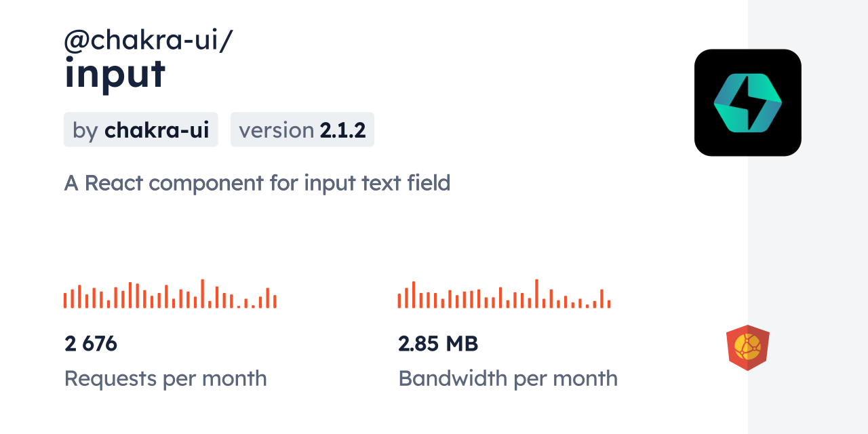Click the tallest bar in requests chart
868x434 pixels.
tap(202, 294)
